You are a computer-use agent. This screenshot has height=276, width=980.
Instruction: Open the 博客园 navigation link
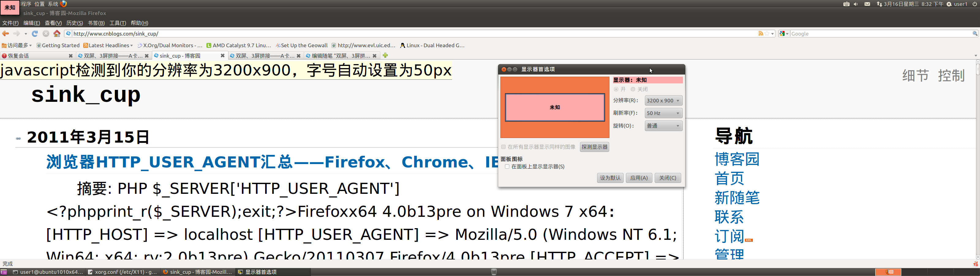737,159
